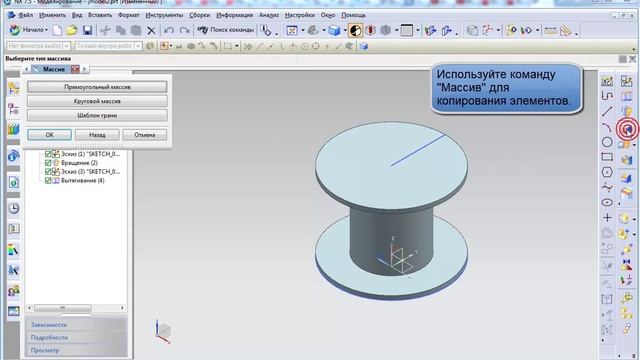The height and width of the screenshot is (360, 640).
Task: Toggle checkbox for Эскиз (1) SKETCH_0
Action: click(48, 154)
